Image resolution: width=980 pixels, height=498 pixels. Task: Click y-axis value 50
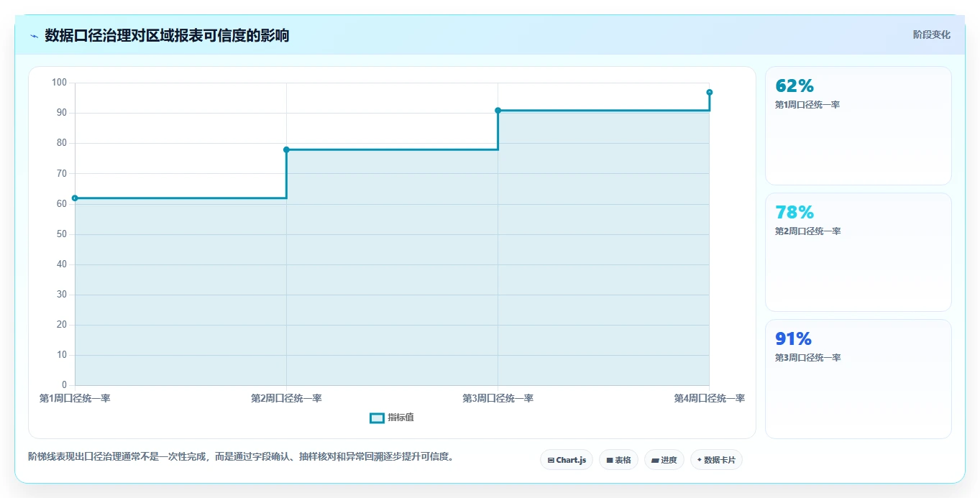61,234
